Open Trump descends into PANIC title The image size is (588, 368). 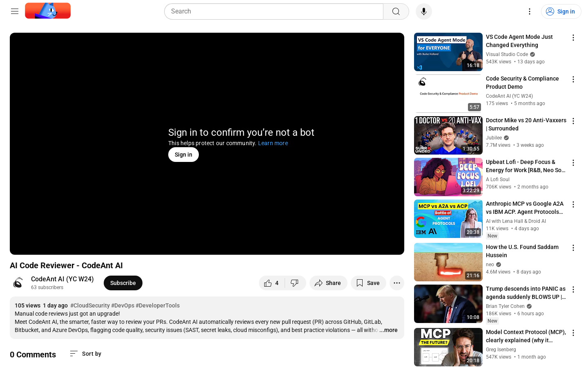tap(526, 293)
